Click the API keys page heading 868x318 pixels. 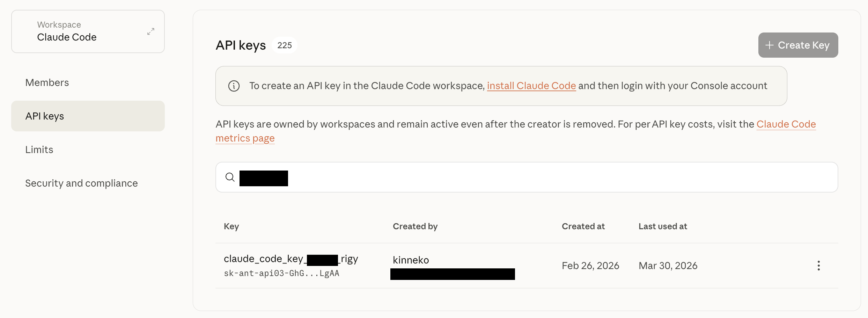[241, 45]
